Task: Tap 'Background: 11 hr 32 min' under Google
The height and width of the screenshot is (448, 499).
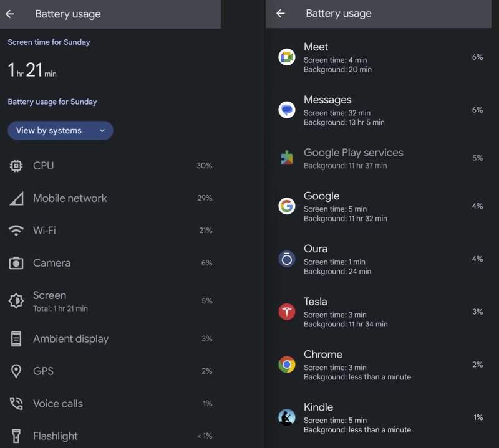Action: (x=346, y=219)
